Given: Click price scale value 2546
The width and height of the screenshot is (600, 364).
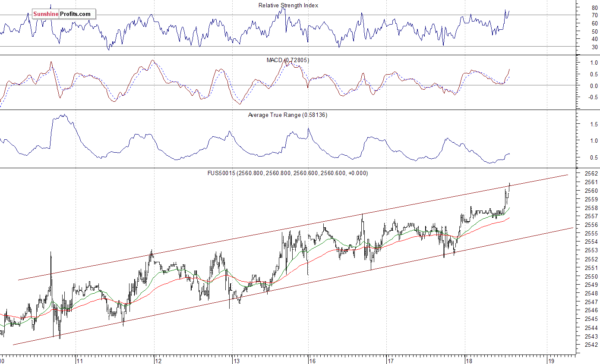Looking at the screenshot, I should pos(591,310).
